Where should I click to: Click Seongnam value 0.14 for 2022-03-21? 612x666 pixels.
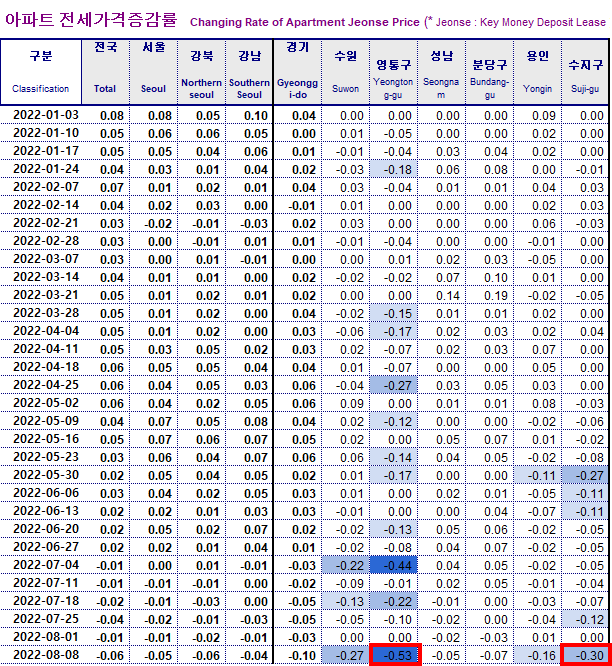coord(441,295)
